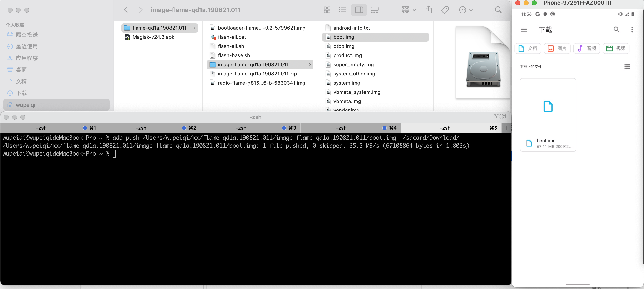Open Recents (最近使用) in Finder sidebar
The width and height of the screenshot is (644, 289).
56,46
